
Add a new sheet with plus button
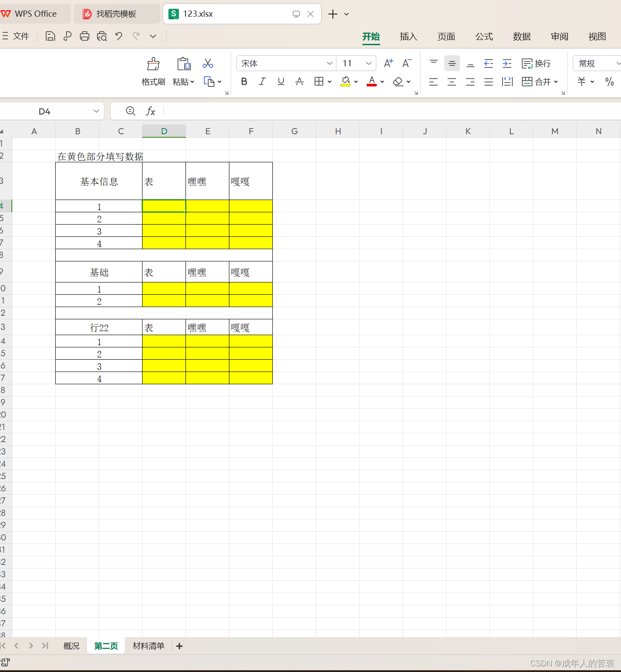(179, 646)
